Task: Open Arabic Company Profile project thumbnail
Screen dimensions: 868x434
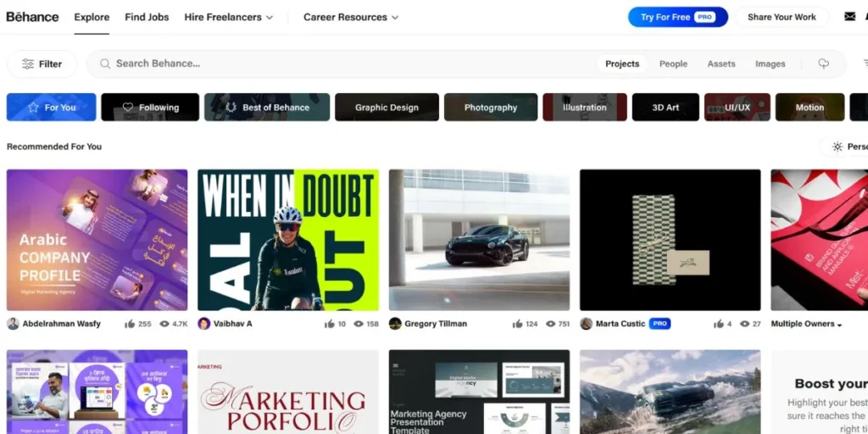Action: [97, 240]
